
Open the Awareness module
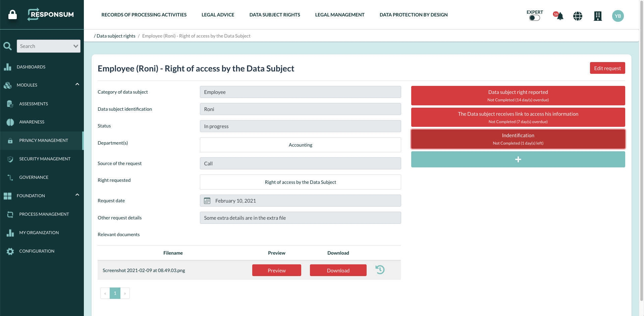[x=32, y=122]
